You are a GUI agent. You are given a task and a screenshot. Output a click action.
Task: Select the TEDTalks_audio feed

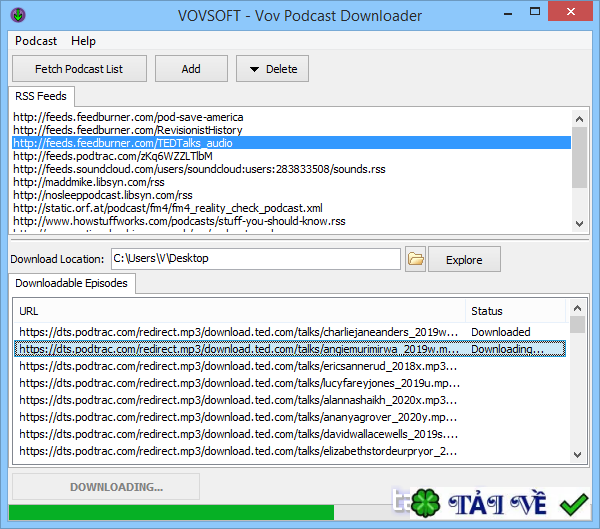tap(291, 143)
